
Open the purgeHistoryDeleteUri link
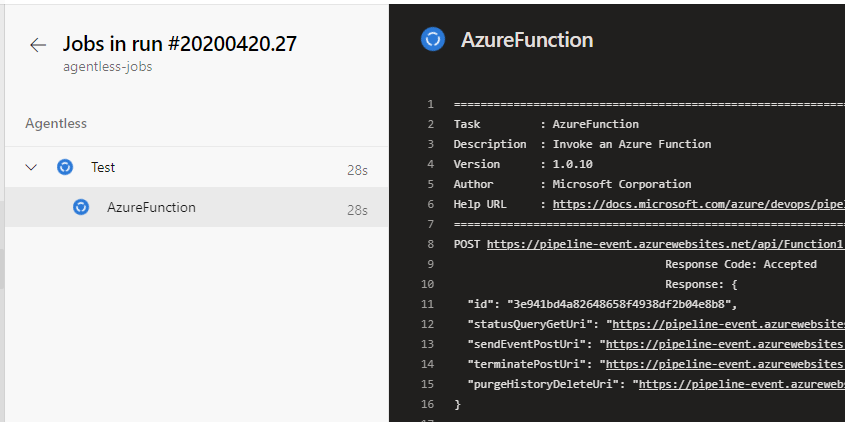[x=742, y=384]
